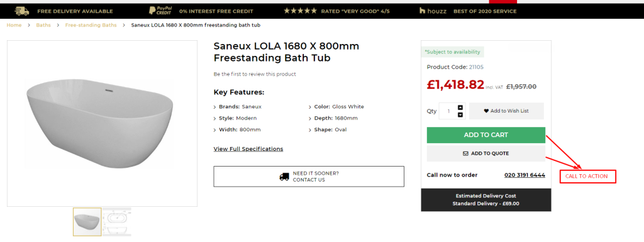
Task: Click the main bath tub product image
Action: click(x=102, y=123)
